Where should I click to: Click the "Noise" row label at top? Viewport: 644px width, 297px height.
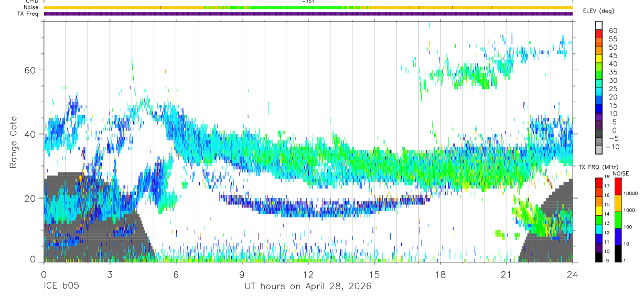point(31,7)
